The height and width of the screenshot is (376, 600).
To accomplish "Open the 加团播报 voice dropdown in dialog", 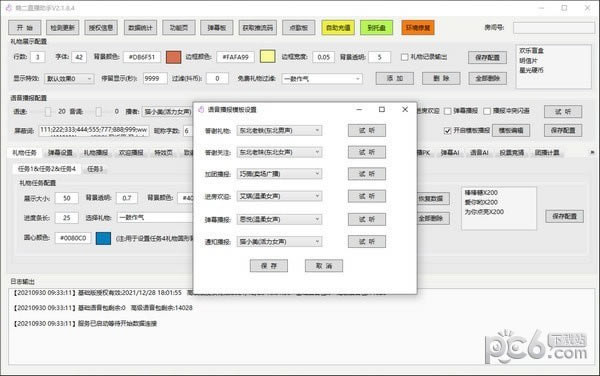I will tap(279, 174).
